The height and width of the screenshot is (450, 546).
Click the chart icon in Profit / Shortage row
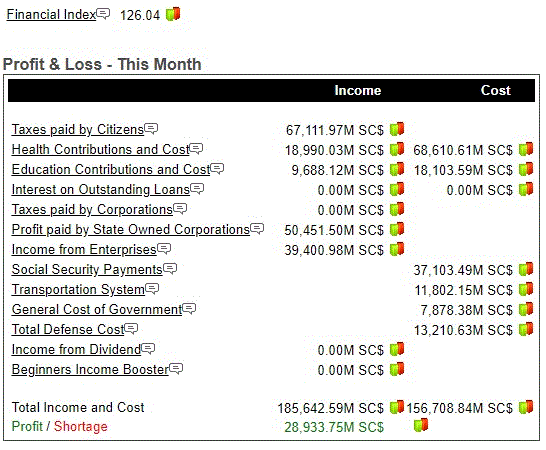[x=421, y=425]
